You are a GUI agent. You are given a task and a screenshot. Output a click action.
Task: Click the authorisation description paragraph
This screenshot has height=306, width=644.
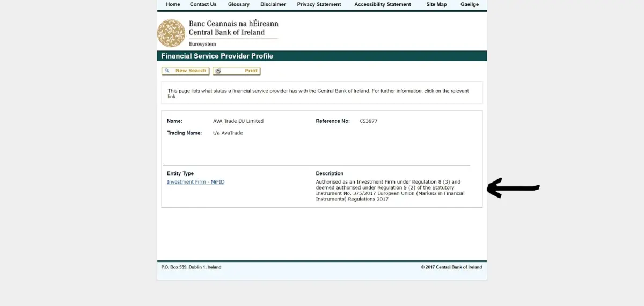tap(390, 191)
